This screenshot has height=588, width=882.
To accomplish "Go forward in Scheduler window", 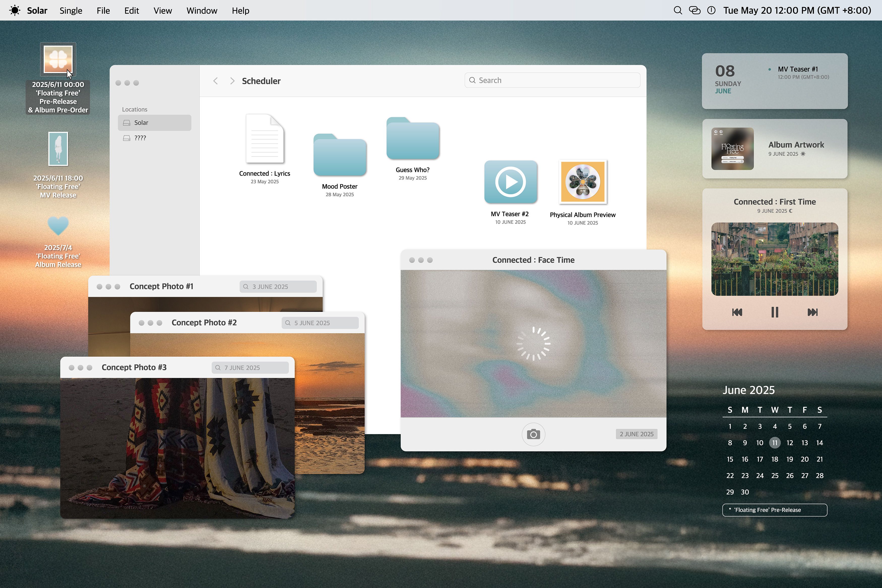I will [x=232, y=81].
